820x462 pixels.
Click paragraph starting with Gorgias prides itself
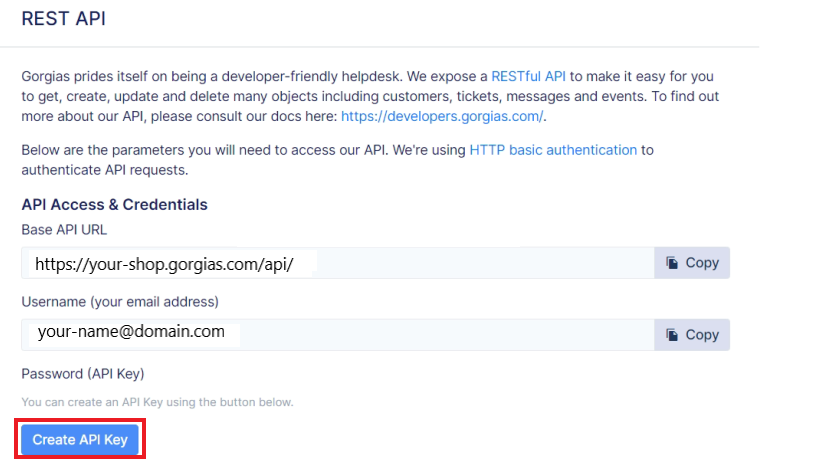click(x=250, y=96)
